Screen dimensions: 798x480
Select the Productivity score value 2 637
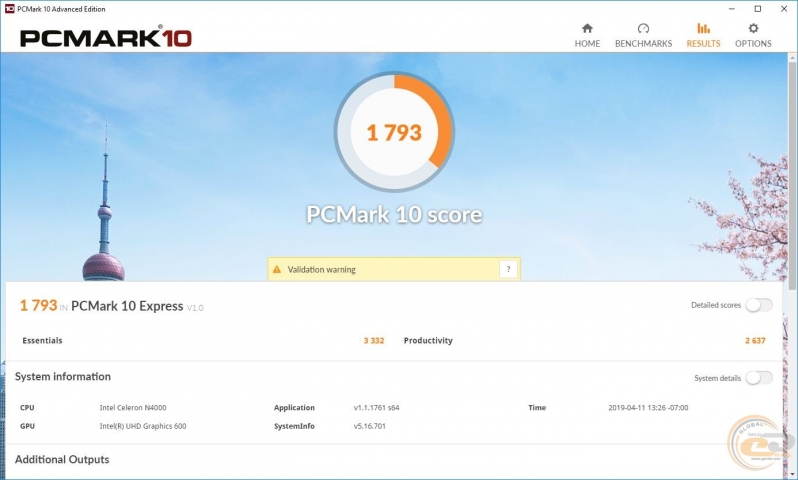(755, 341)
